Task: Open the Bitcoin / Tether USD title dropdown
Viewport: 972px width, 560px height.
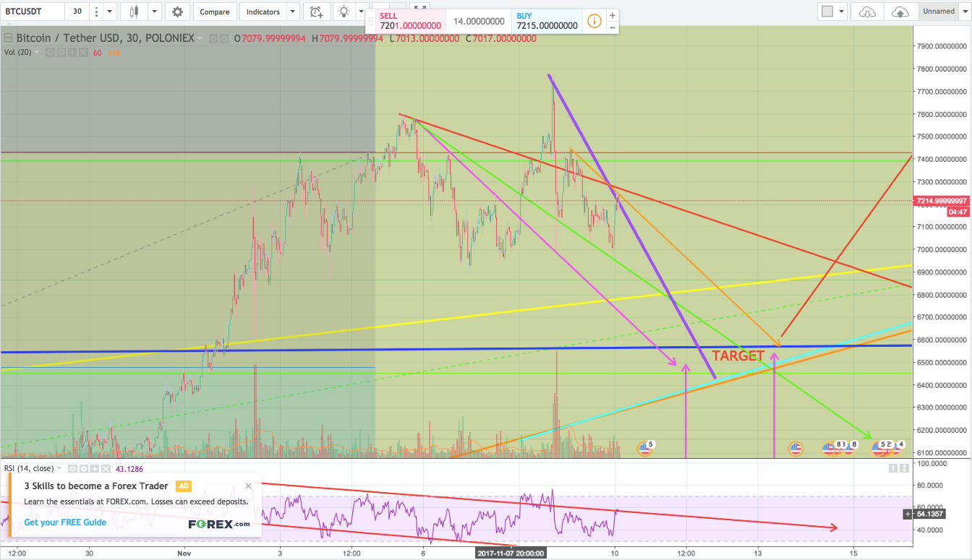Action: point(200,38)
